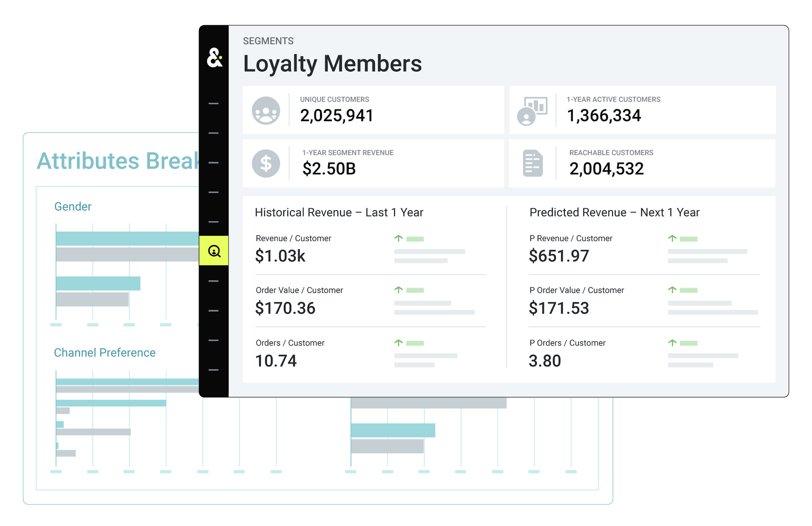Screen dimensions: 812x526
Task: Click the Gender chart title in Attributes panel
Action: (x=73, y=206)
